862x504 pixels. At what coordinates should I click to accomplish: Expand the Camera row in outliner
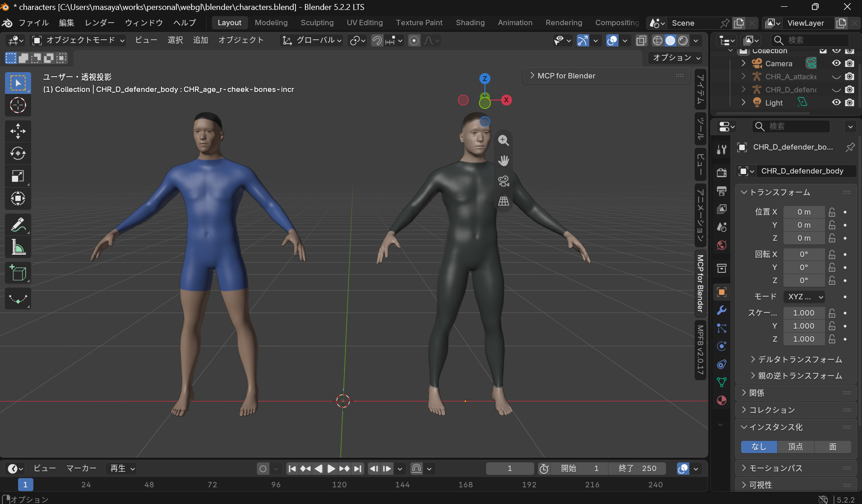point(743,64)
